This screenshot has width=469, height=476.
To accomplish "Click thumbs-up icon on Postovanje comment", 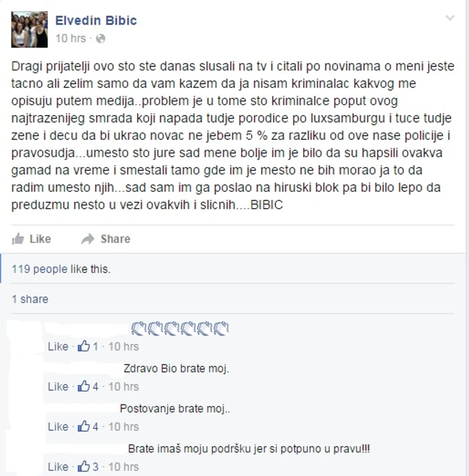I will click(x=83, y=426).
